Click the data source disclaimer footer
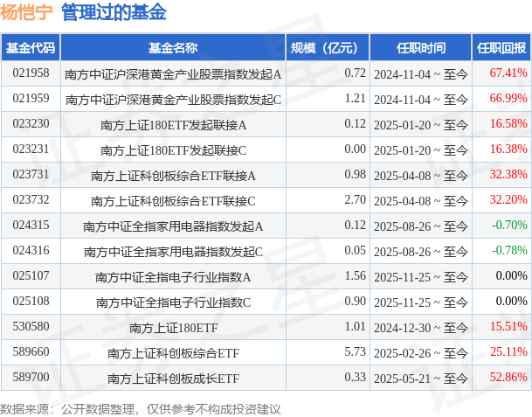Screen dimensions: 532x417 pyautogui.click(x=141, y=409)
